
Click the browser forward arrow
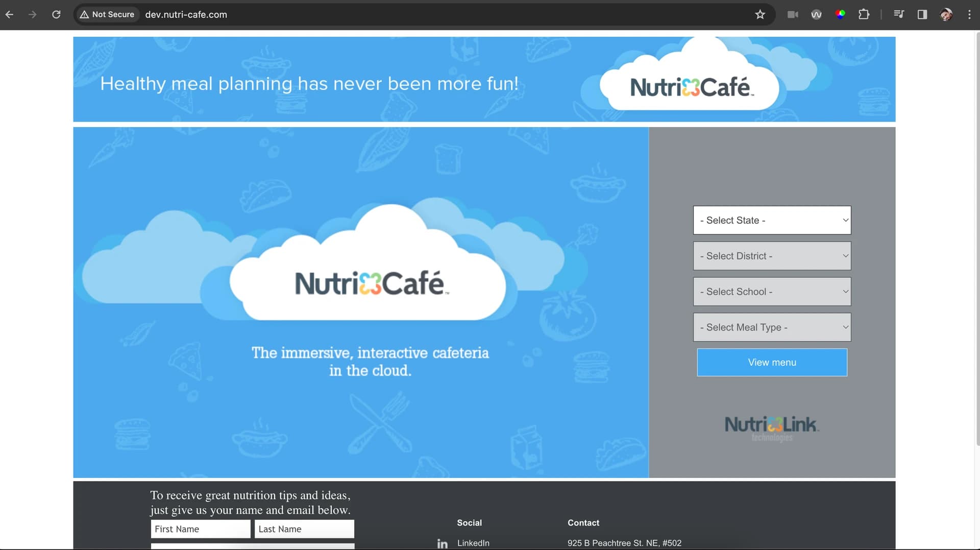click(33, 14)
